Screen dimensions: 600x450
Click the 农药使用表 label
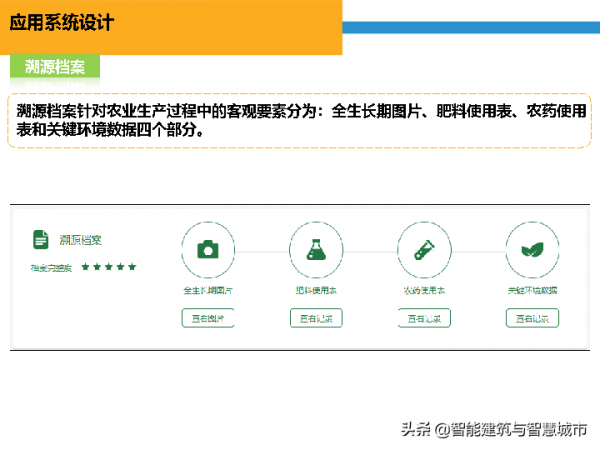tap(424, 290)
